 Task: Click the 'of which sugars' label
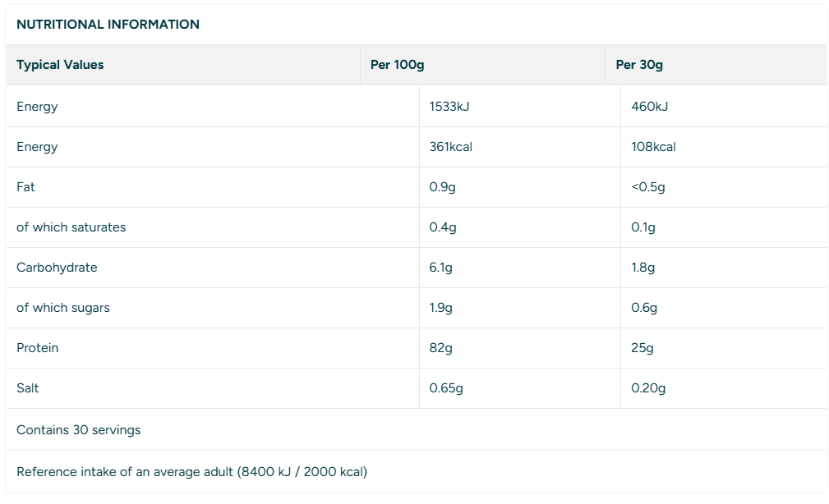coord(63,308)
